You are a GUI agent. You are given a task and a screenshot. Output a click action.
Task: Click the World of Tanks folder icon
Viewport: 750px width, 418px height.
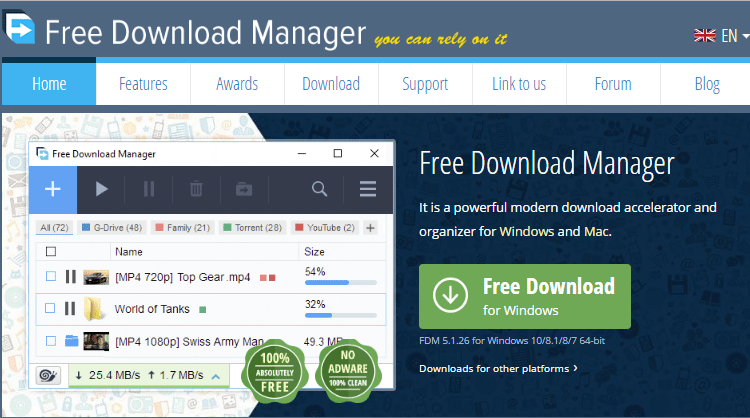click(x=93, y=308)
